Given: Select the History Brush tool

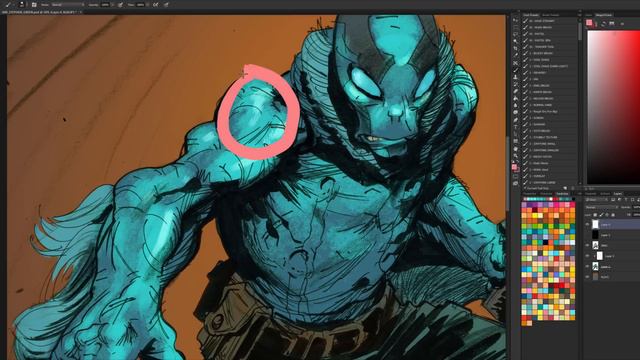Looking at the screenshot, I should (x=516, y=84).
